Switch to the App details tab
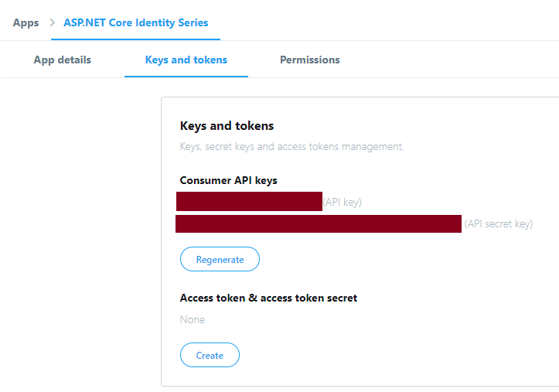 pos(62,60)
